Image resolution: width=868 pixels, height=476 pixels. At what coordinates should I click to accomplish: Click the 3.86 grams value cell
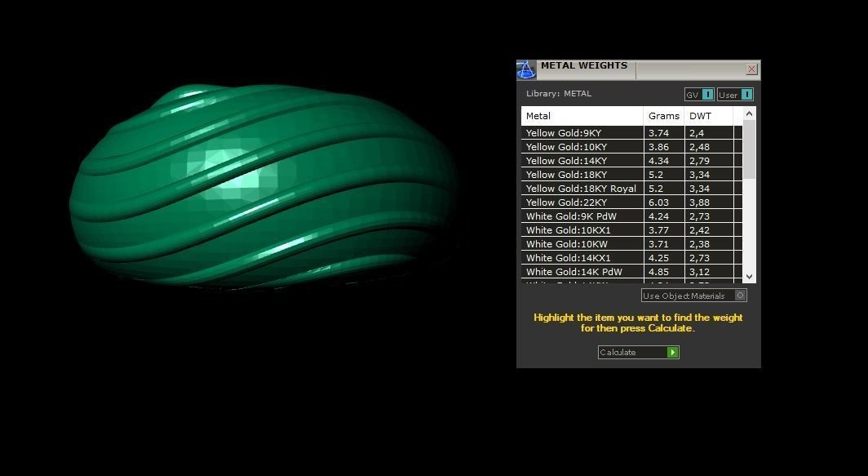(x=664, y=147)
